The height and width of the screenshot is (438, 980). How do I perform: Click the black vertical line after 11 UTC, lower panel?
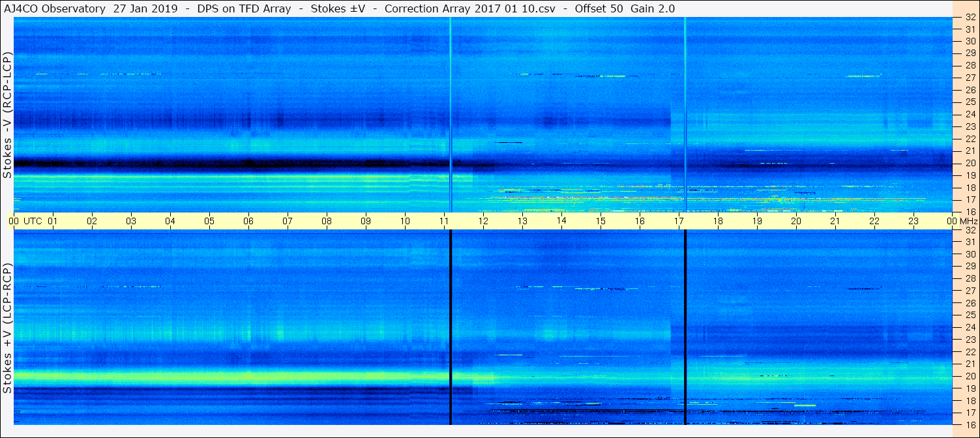(x=451, y=327)
